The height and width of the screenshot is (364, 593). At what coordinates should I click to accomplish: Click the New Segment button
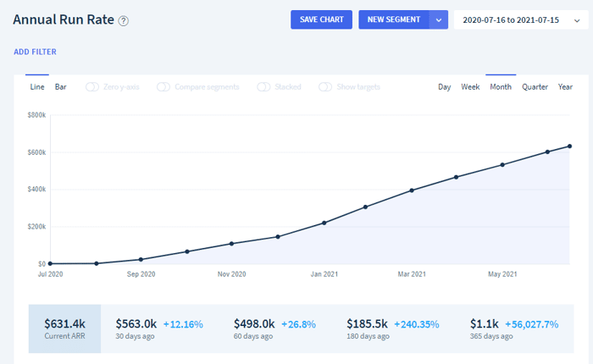[394, 19]
